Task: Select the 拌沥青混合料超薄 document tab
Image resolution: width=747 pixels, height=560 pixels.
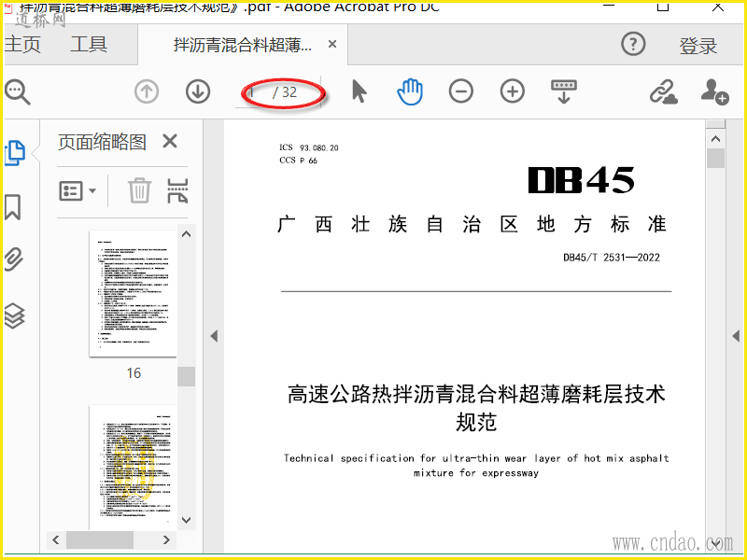Action: coord(243,45)
